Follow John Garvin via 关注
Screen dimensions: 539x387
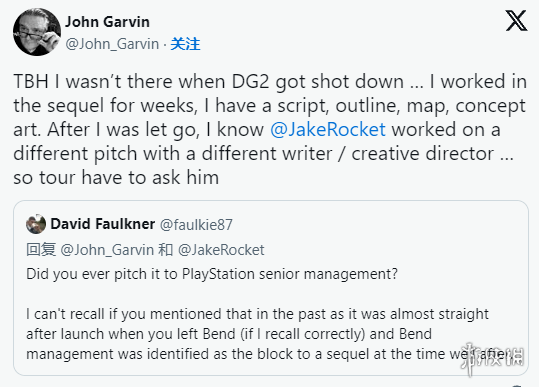[185, 44]
